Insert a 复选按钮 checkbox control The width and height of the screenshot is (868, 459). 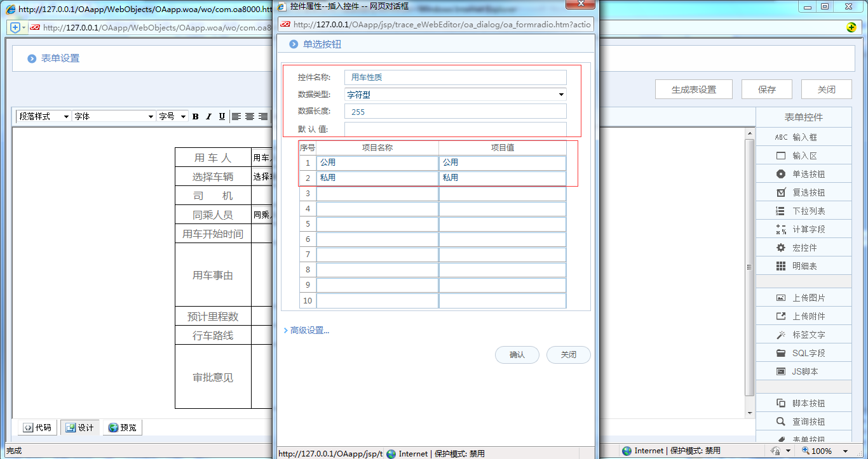pyautogui.click(x=781, y=192)
